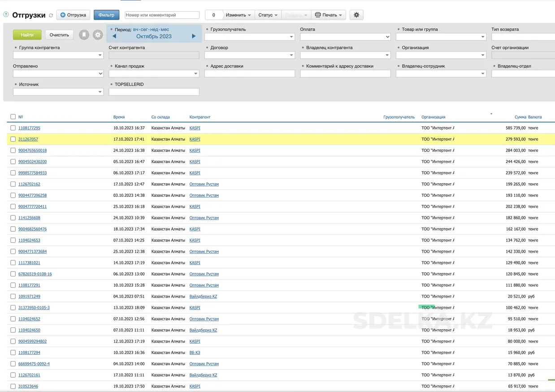
Task: Open ВБ КЗ contractor link
Action: (x=195, y=353)
